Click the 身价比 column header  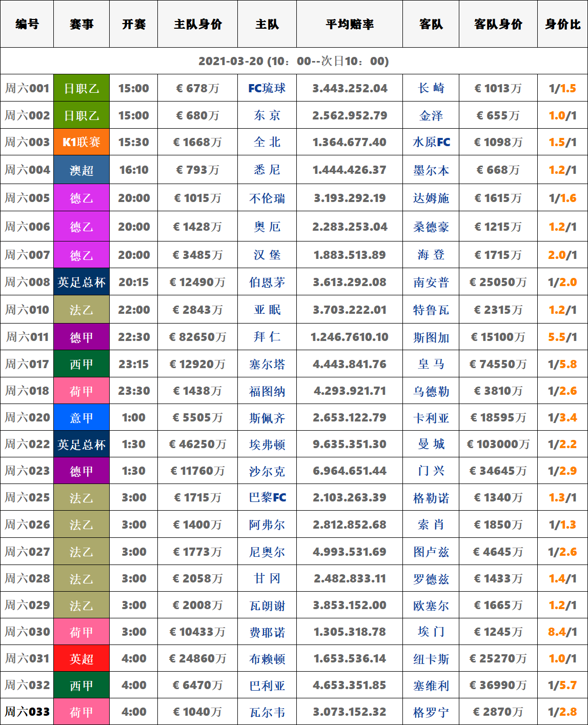[562, 24]
